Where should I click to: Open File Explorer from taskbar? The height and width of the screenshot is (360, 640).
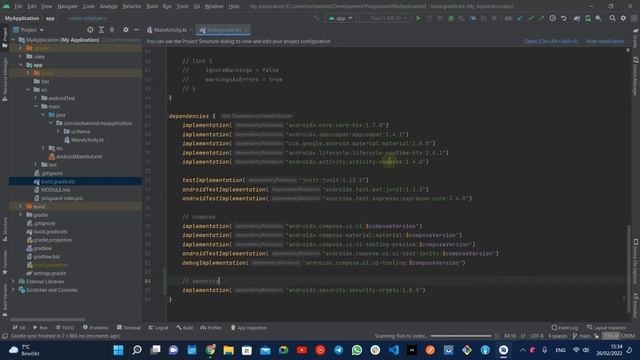tap(229, 350)
